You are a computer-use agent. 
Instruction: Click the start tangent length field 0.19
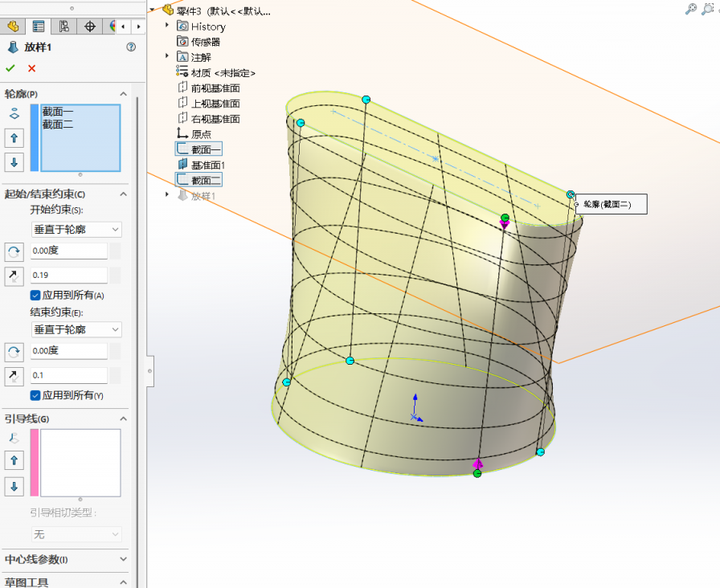tap(68, 276)
